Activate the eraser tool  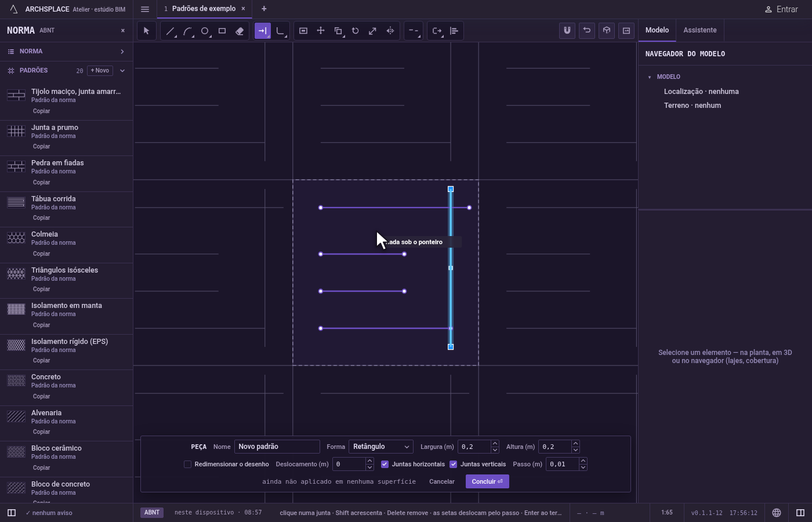coord(240,31)
